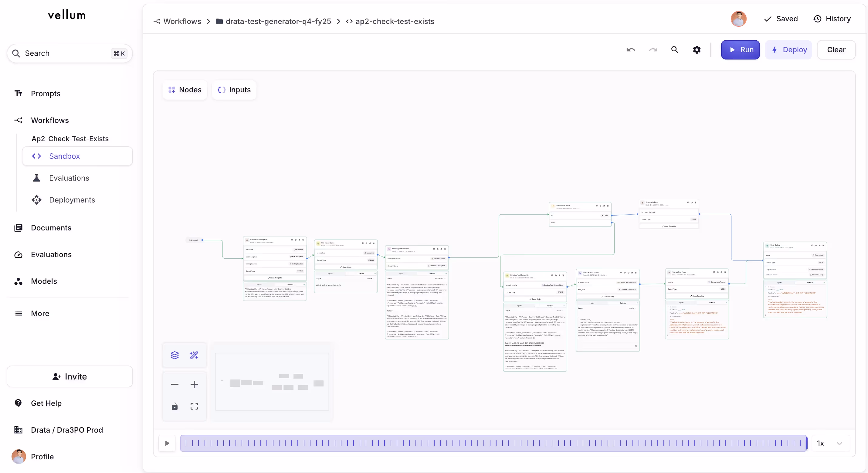Collapse the JSON tree in Templating Node output
The height and width of the screenshot is (473, 868).
coord(669,307)
